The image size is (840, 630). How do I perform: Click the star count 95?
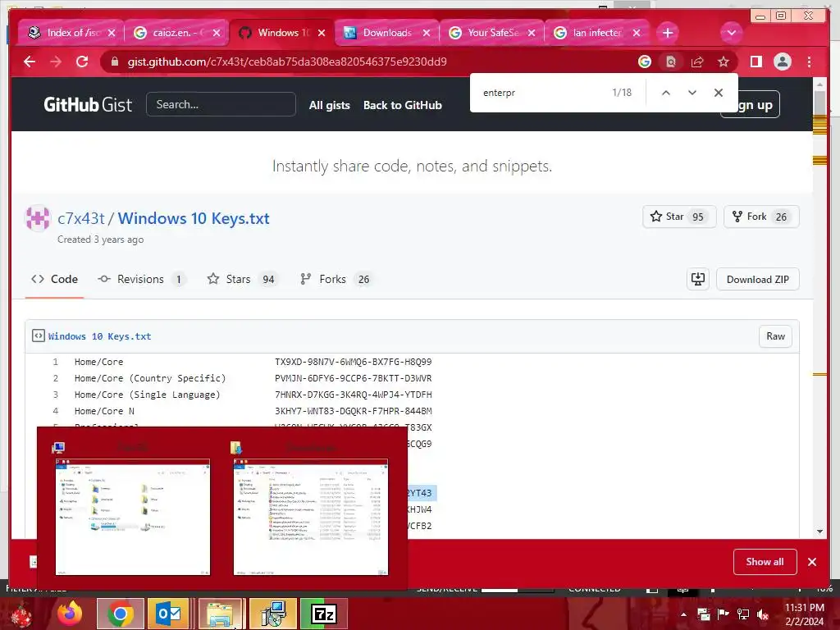click(697, 217)
